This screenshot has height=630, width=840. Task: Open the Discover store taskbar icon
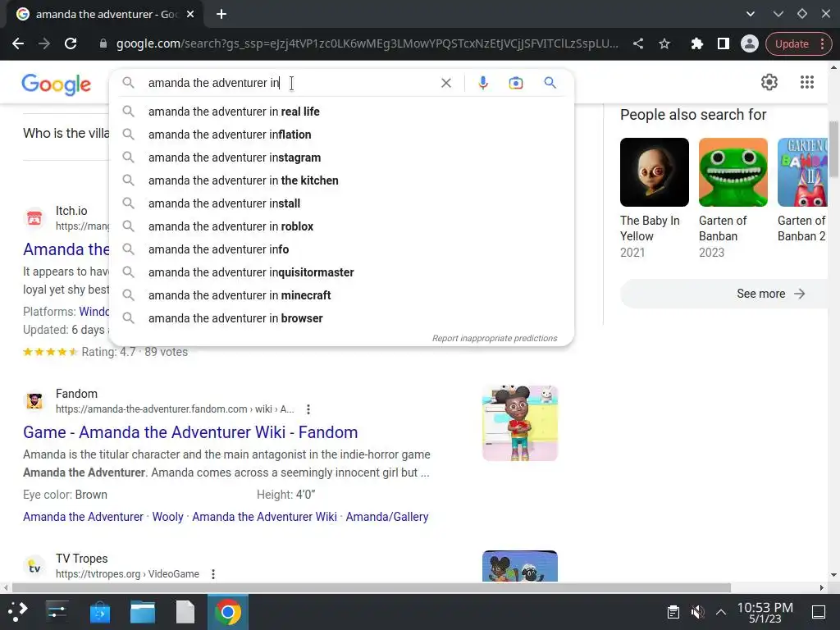pos(99,612)
